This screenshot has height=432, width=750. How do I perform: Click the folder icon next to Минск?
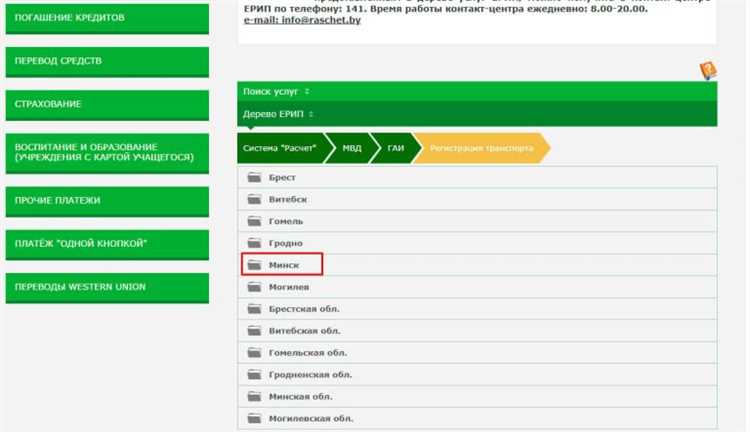pyautogui.click(x=254, y=265)
